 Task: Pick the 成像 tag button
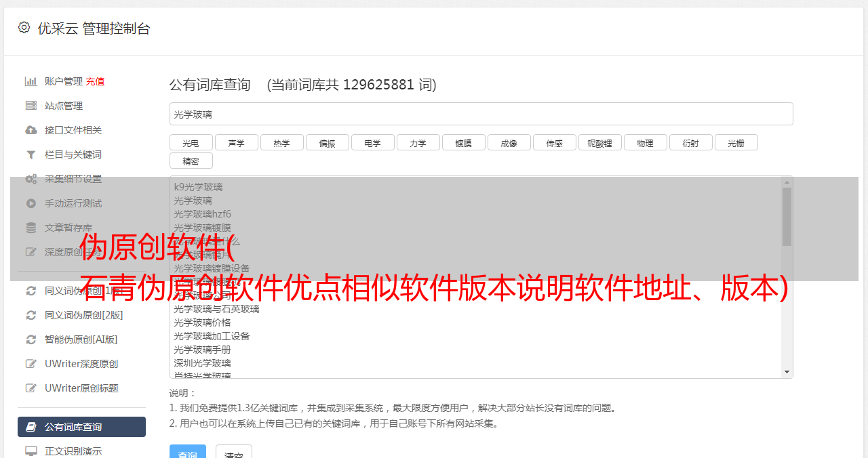coord(509,142)
